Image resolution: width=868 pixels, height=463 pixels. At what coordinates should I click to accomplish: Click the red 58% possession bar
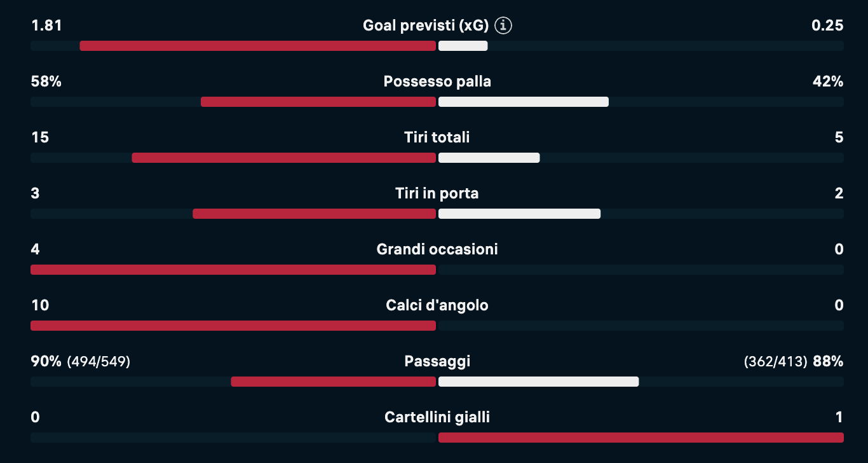click(318, 102)
